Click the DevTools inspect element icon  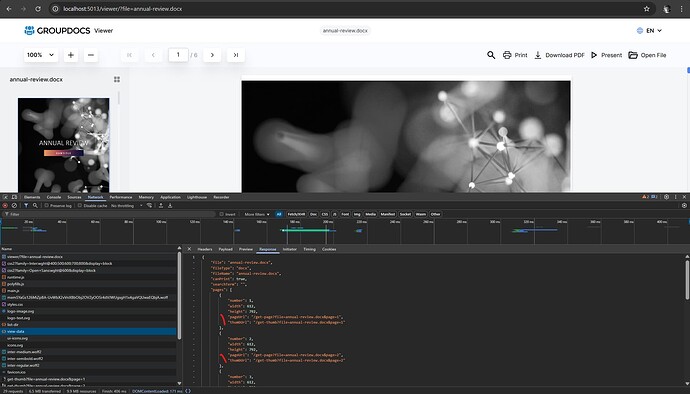click(5, 197)
